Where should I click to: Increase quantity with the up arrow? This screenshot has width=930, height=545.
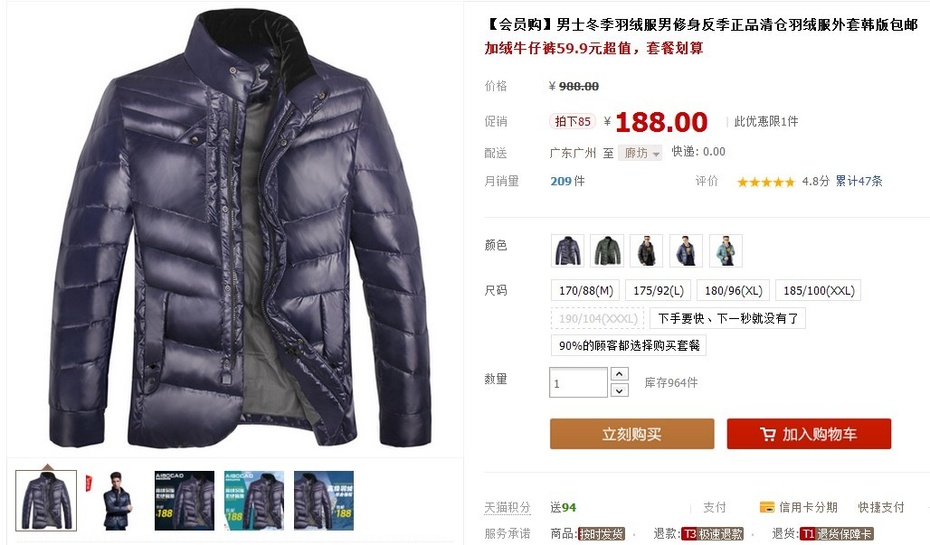(619, 374)
